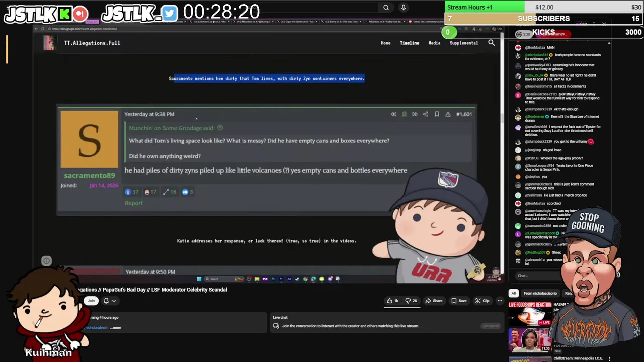Click the blue thumbs reaction showing 3

click(x=188, y=192)
